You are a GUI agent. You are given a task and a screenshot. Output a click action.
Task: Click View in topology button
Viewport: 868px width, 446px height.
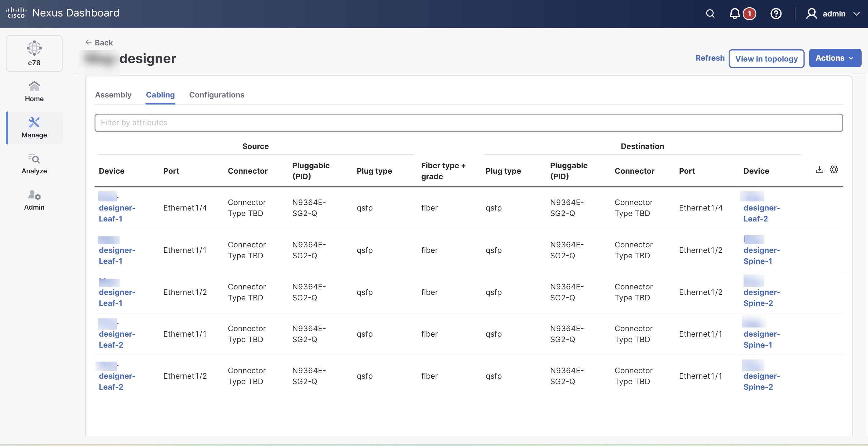[766, 58]
